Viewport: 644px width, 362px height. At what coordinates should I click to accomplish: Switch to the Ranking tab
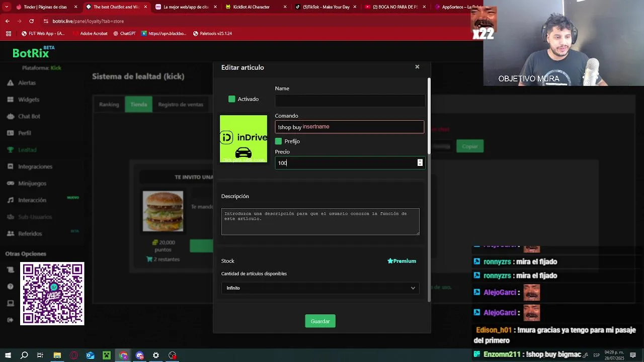coord(109,105)
